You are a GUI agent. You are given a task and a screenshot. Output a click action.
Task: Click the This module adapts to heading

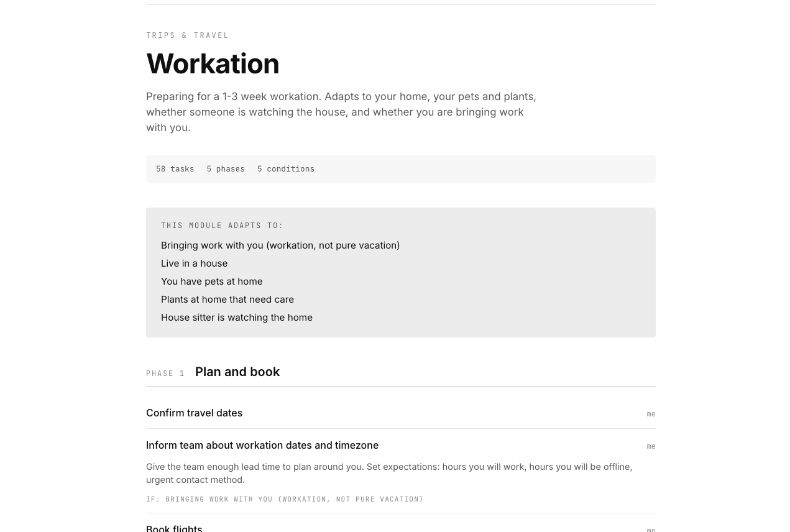click(222, 226)
